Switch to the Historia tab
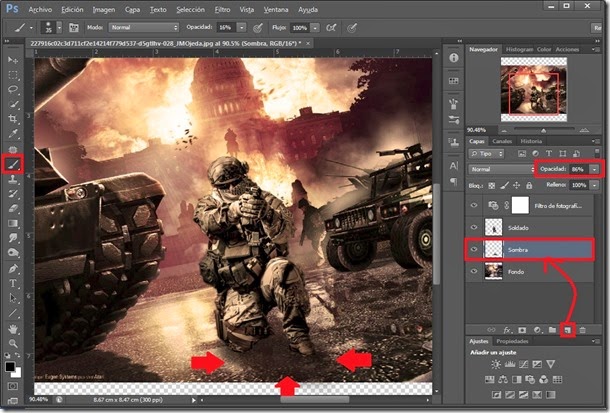Screen dimensions: 610x413 (531, 141)
